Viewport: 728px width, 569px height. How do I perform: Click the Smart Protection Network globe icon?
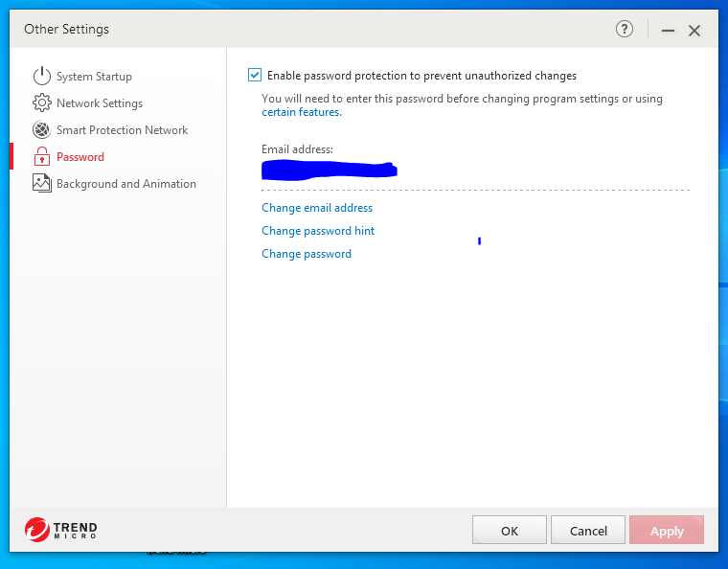click(x=41, y=130)
